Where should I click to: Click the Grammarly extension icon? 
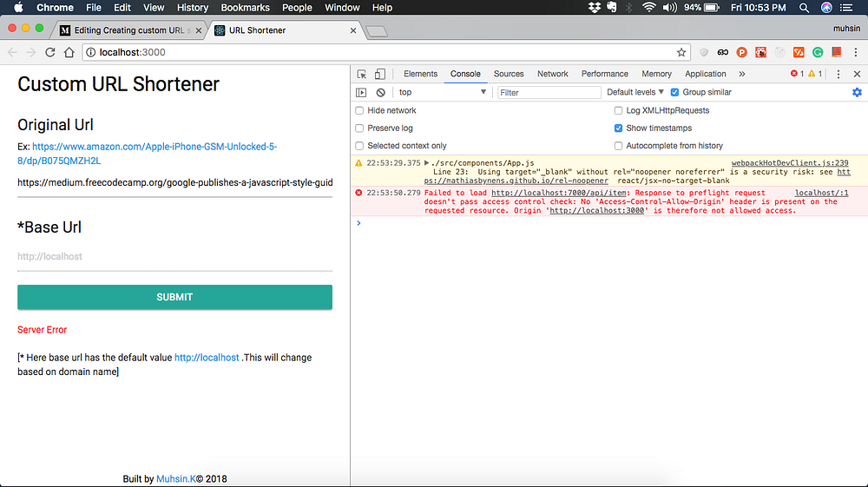(x=818, y=52)
